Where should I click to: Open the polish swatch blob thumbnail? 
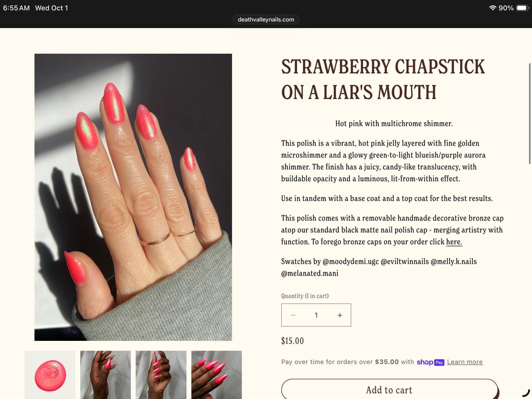[x=50, y=375]
